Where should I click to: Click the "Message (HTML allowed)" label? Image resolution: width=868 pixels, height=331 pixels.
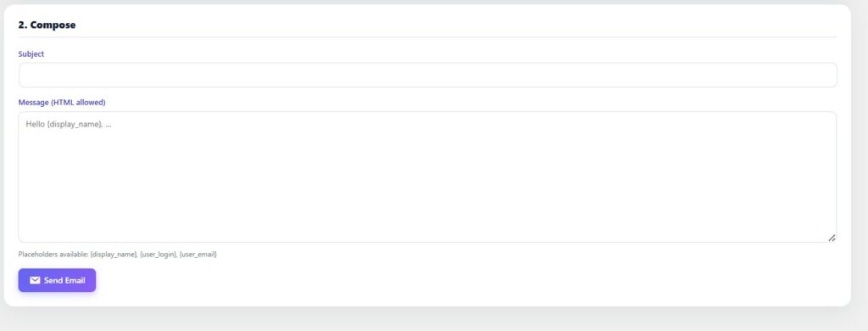pos(62,103)
